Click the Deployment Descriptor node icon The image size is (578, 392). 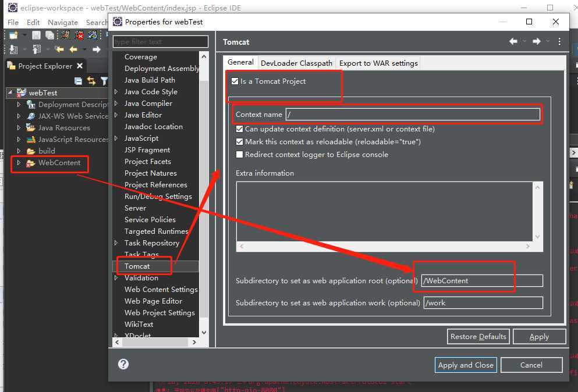coord(31,104)
